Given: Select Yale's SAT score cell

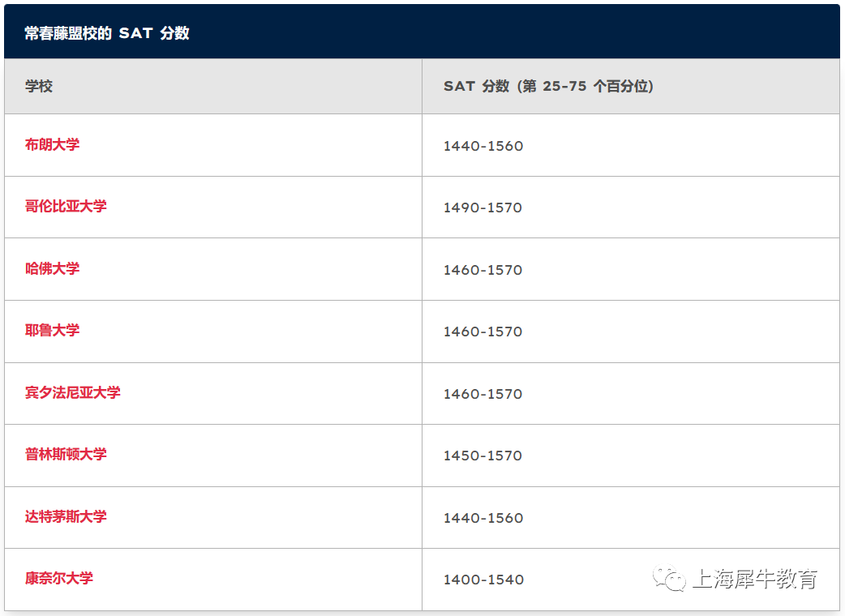Looking at the screenshot, I should click(631, 332).
